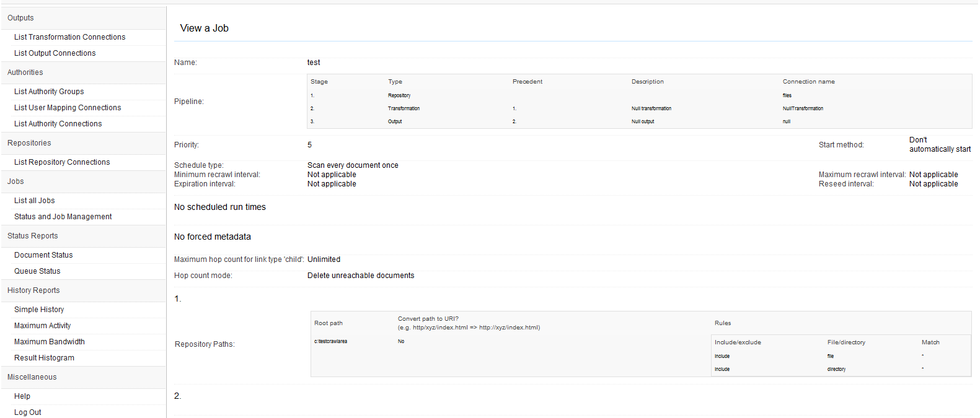Click List all Jobs link

pyautogui.click(x=34, y=201)
